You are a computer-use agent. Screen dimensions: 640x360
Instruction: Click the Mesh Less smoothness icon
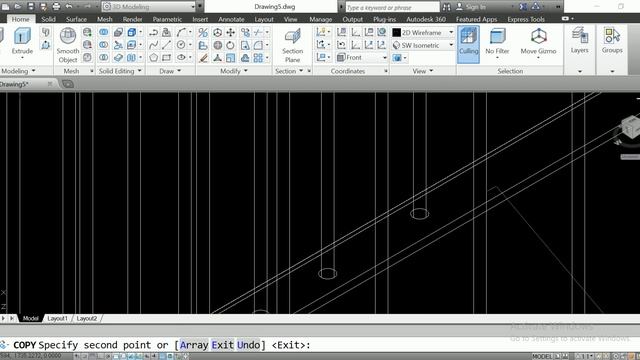point(87,45)
